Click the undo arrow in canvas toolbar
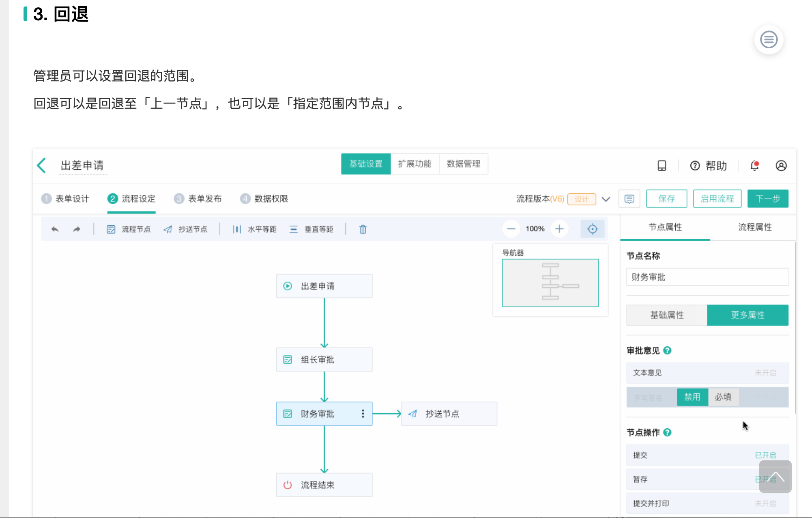 [55, 229]
